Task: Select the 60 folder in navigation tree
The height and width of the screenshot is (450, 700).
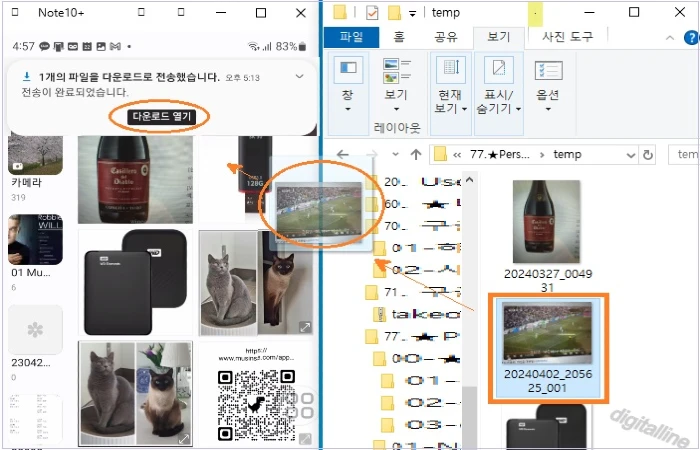Action: point(413,204)
